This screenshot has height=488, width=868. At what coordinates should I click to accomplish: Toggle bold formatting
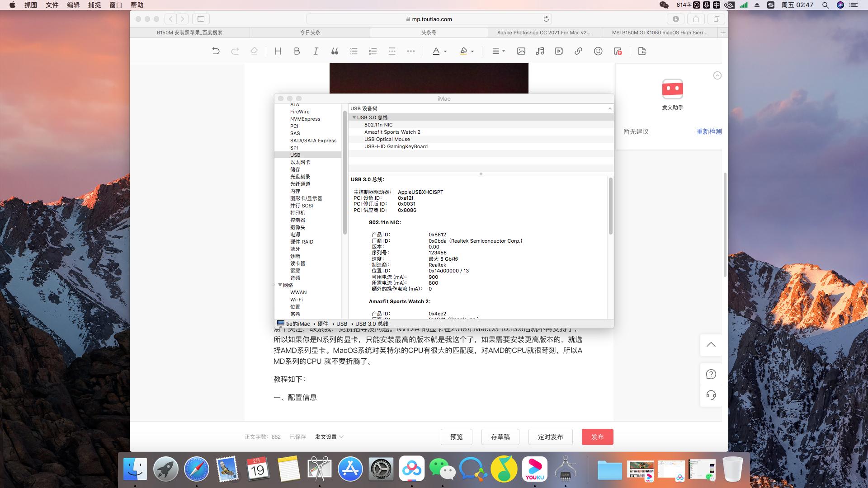[x=297, y=51]
